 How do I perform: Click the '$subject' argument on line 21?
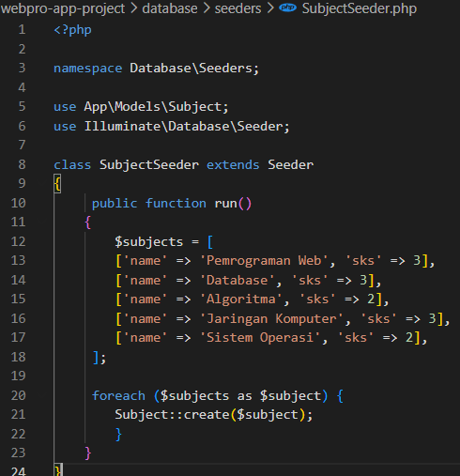(268, 415)
